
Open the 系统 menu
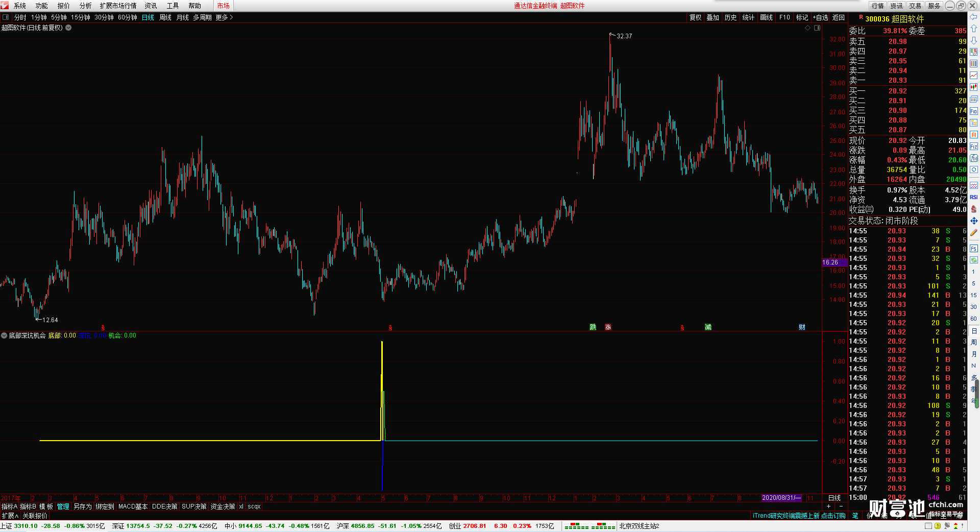pos(20,6)
